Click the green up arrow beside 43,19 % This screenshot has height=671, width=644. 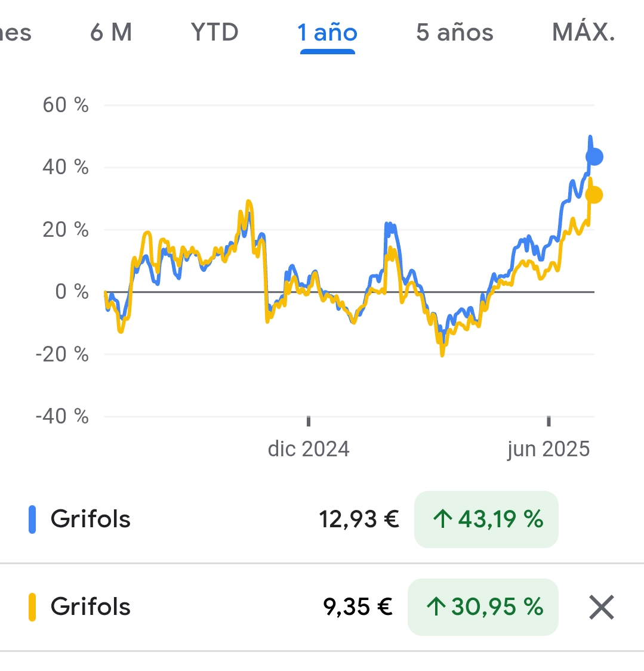(x=443, y=520)
